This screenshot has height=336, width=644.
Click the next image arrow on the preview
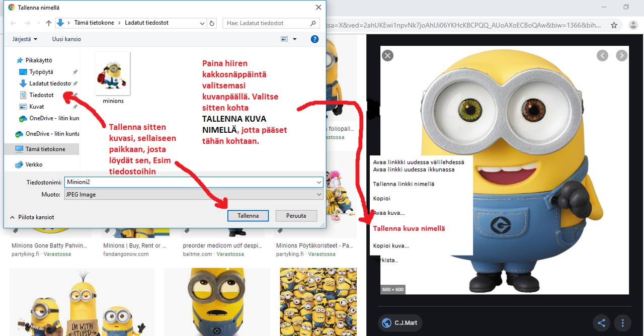pyautogui.click(x=622, y=55)
